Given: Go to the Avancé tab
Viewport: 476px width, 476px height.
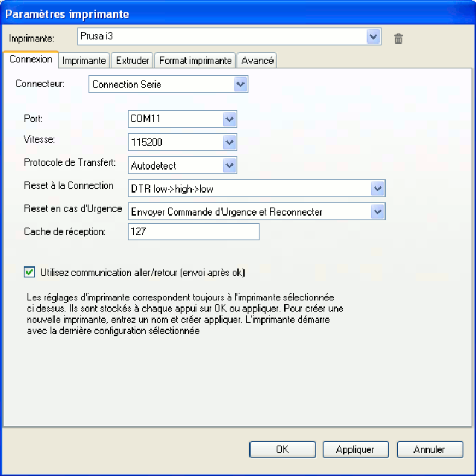Looking at the screenshot, I should pos(257,61).
